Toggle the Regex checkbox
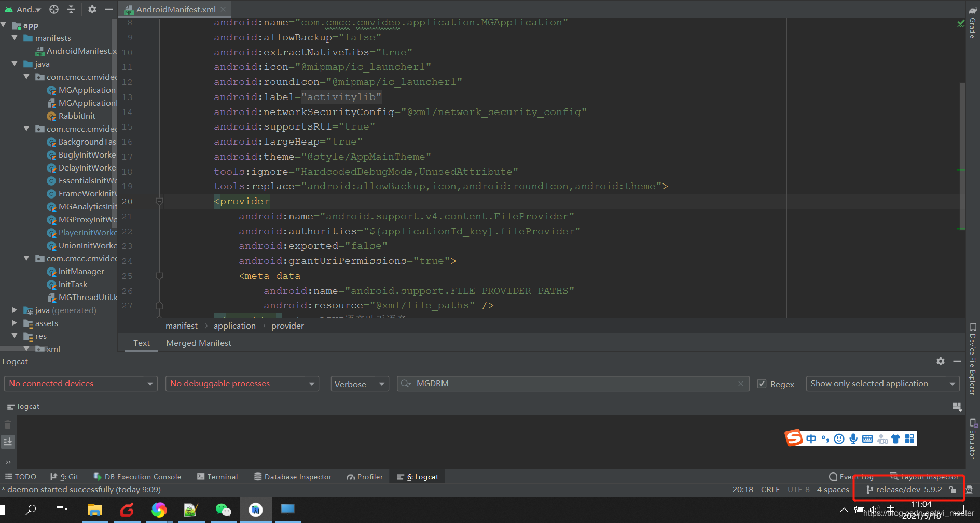The image size is (980, 523). click(762, 384)
